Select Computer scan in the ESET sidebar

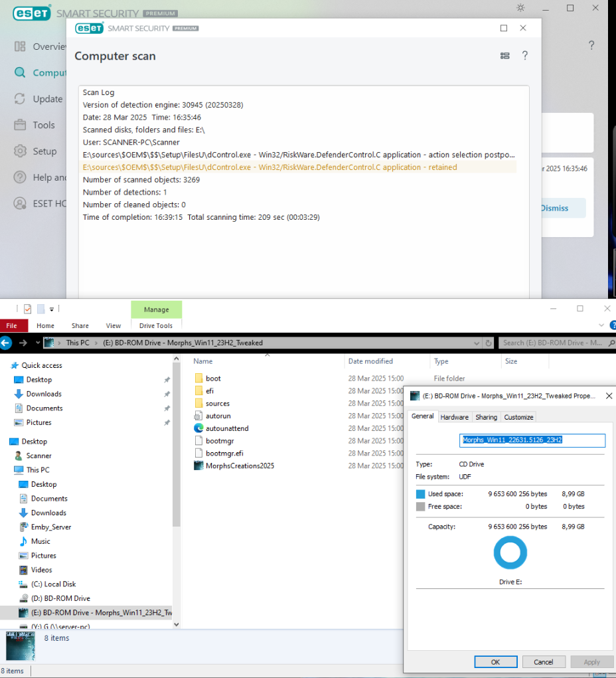[40, 72]
